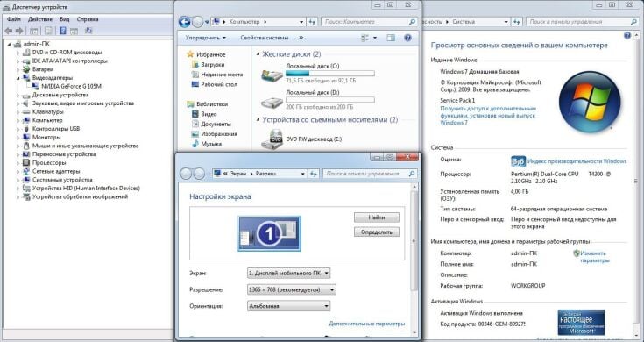Click the link to get additional Windows 7 features
The image size is (644, 342).
point(488,116)
